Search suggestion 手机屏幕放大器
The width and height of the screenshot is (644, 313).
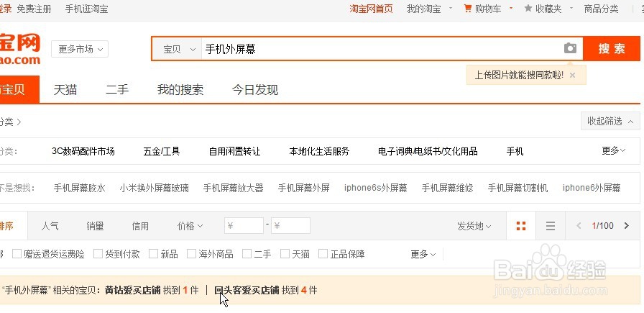(234, 188)
